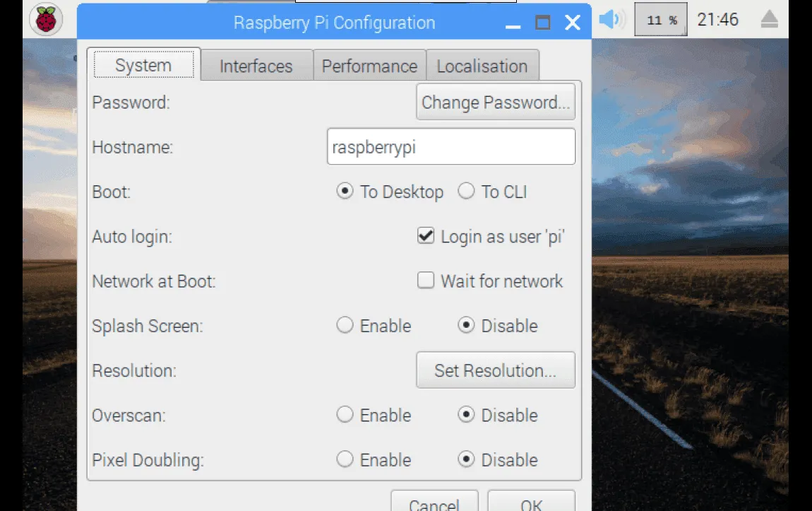
Task: Select boot To CLI option
Action: (x=466, y=192)
